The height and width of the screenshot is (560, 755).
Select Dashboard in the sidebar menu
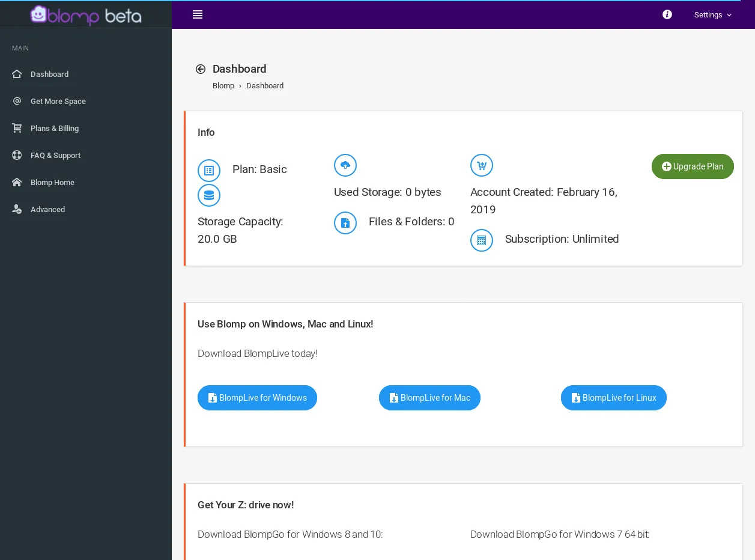coord(49,74)
